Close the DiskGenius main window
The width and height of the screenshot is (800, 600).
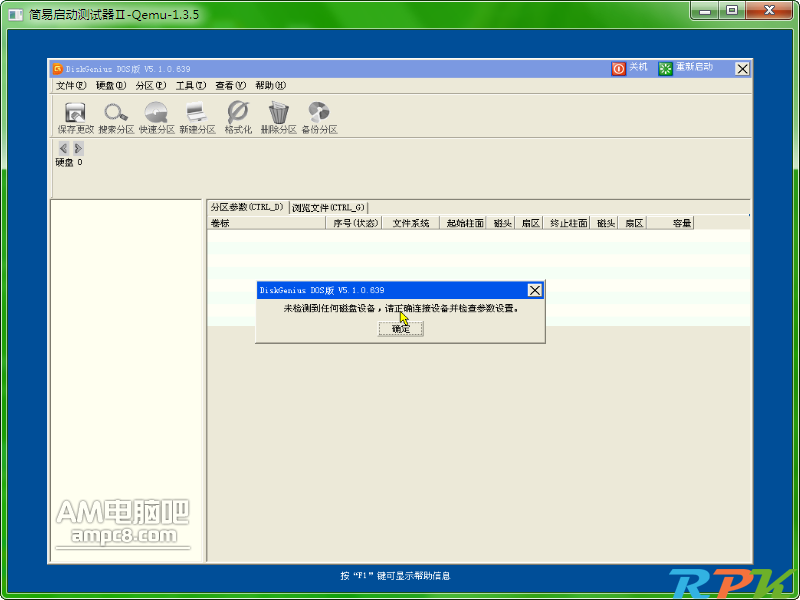pyautogui.click(x=742, y=68)
